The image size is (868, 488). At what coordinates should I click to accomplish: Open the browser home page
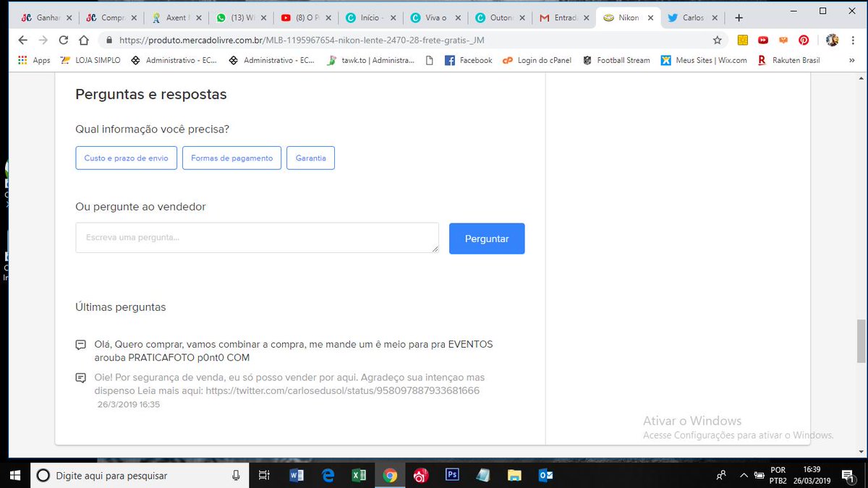(x=84, y=40)
